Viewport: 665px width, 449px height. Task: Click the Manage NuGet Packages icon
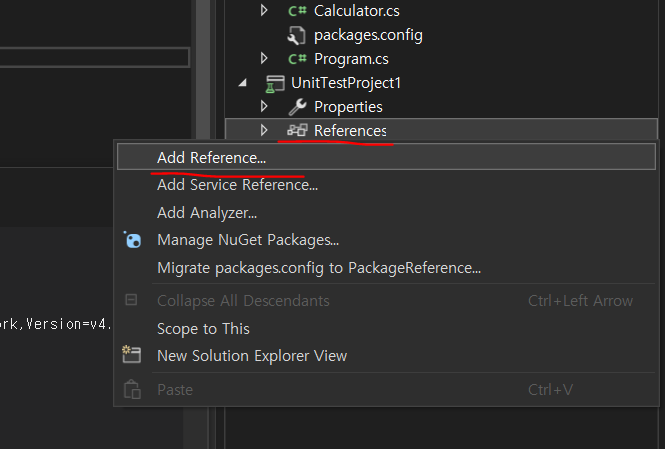coord(132,240)
